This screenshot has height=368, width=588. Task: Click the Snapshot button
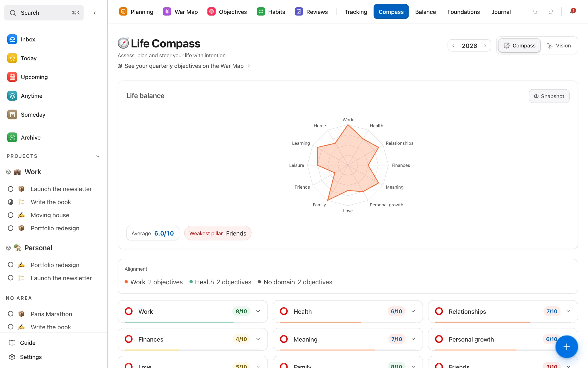[549, 96]
